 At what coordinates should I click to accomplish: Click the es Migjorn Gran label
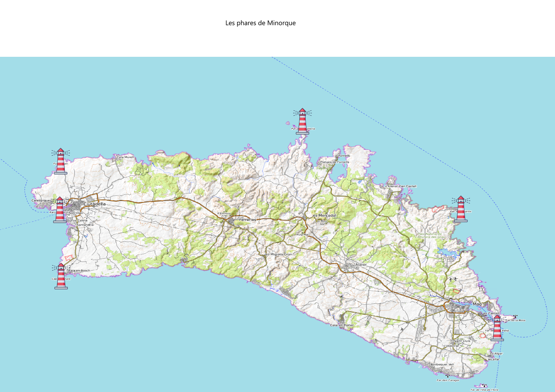[x=279, y=254]
